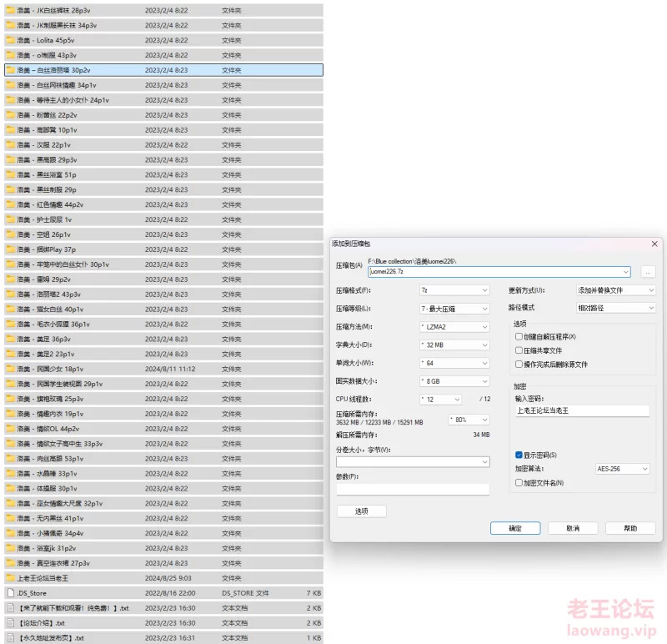The image size is (667, 644).
Task: Select the 上老王论坛当老王 folder icon
Action: click(10, 578)
